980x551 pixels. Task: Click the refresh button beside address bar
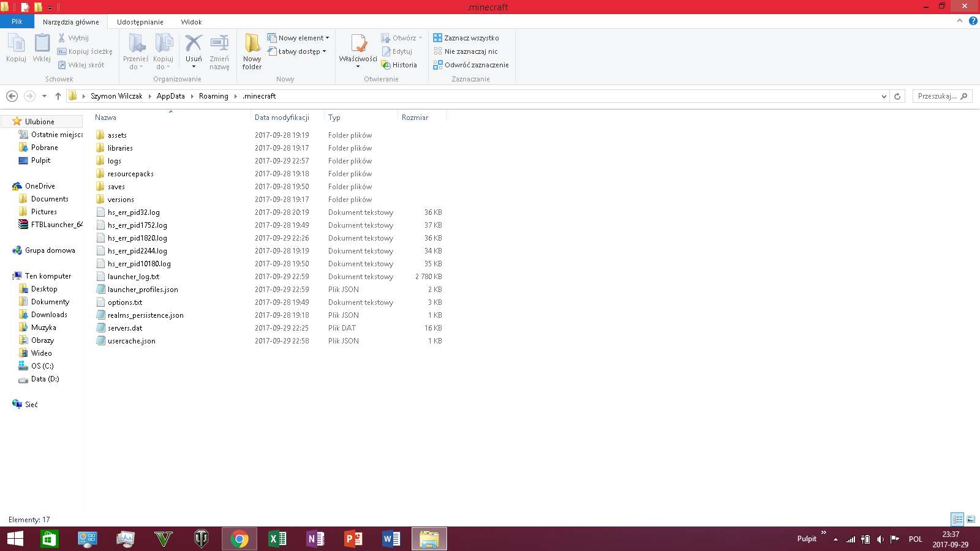click(x=897, y=96)
